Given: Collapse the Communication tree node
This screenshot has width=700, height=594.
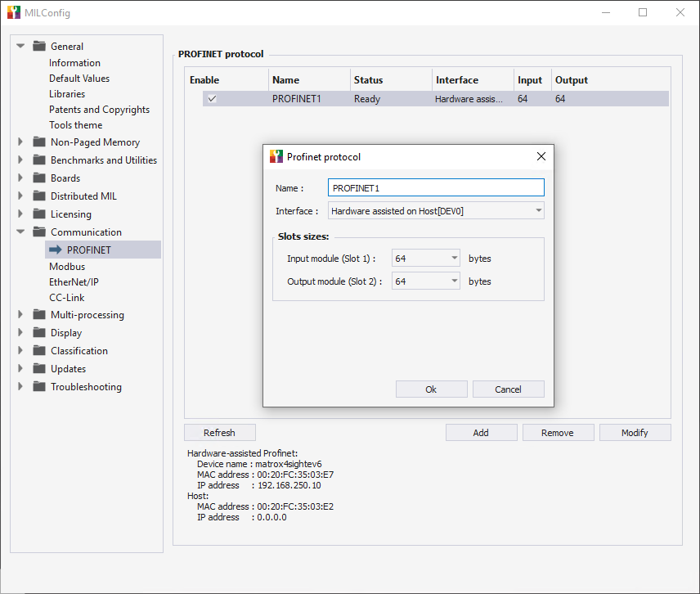Looking at the screenshot, I should coord(20,232).
